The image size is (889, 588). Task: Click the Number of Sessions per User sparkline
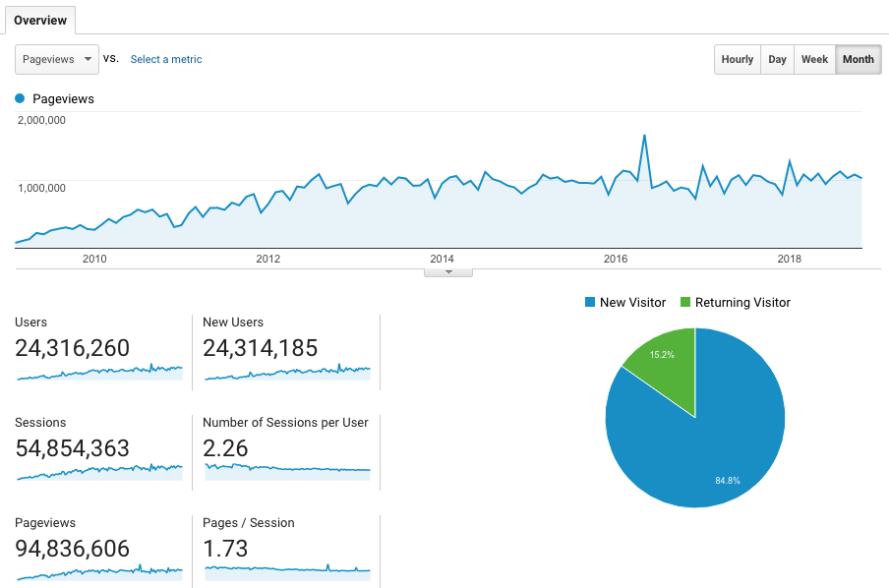pos(286,470)
